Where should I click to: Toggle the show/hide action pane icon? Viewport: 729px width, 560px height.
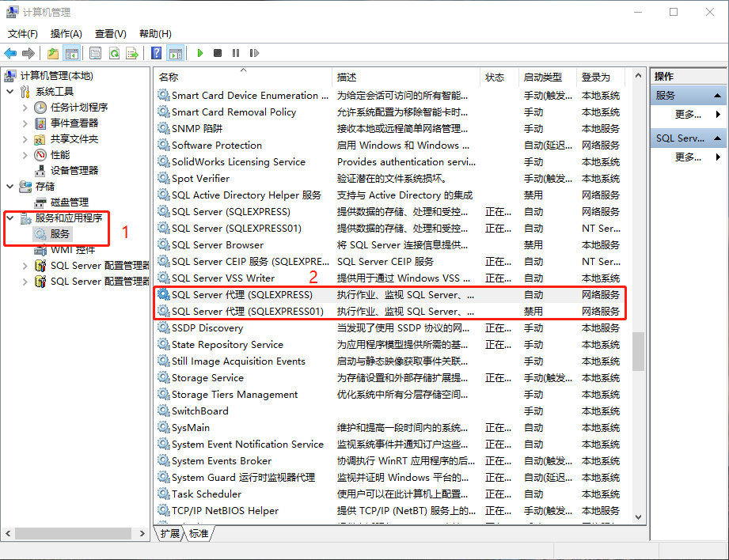175,54
